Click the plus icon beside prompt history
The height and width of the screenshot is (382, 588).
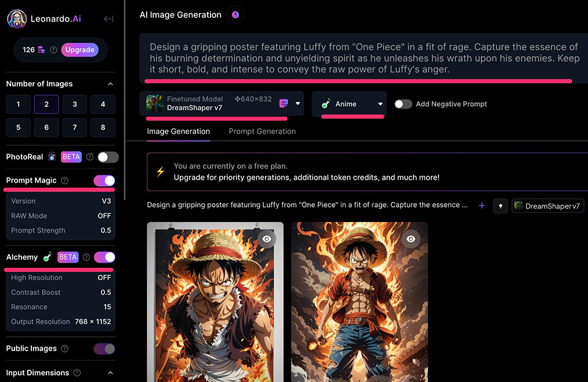click(482, 205)
